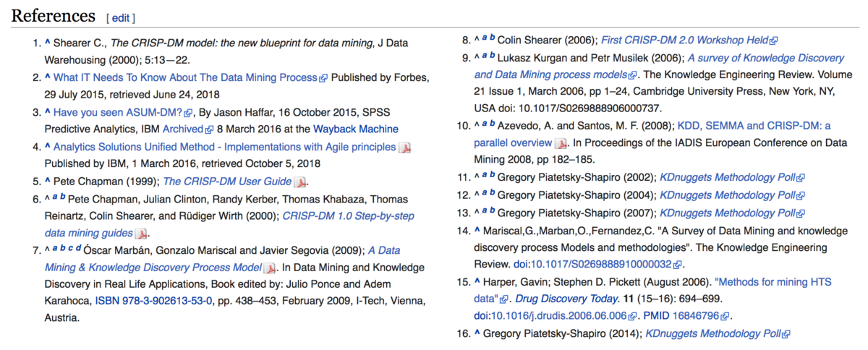The height and width of the screenshot is (350, 868).
Task: Click caret backlink of reference 5
Action: pos(48,182)
